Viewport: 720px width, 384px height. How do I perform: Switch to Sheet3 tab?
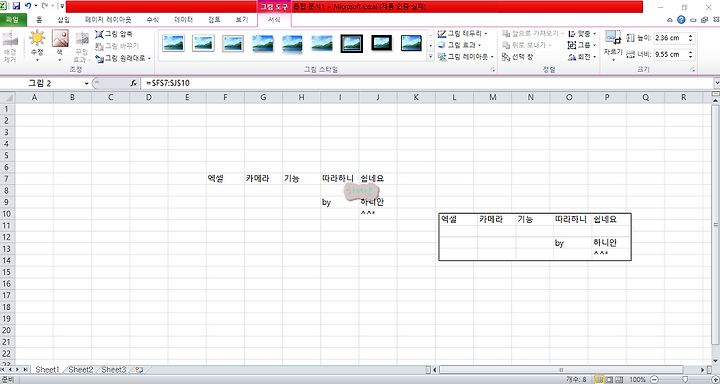tap(113, 370)
